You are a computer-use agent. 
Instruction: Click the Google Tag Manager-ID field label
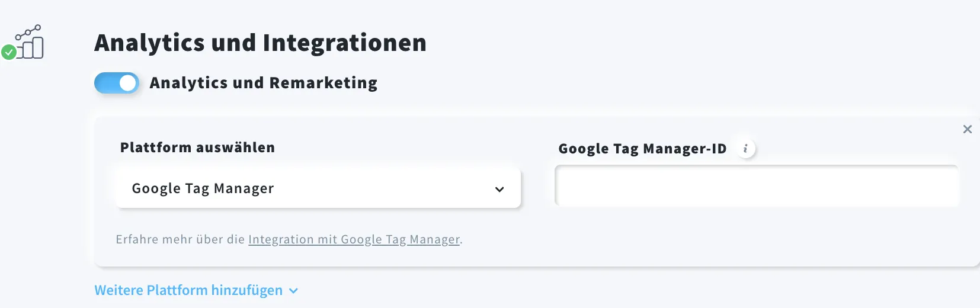click(x=642, y=149)
